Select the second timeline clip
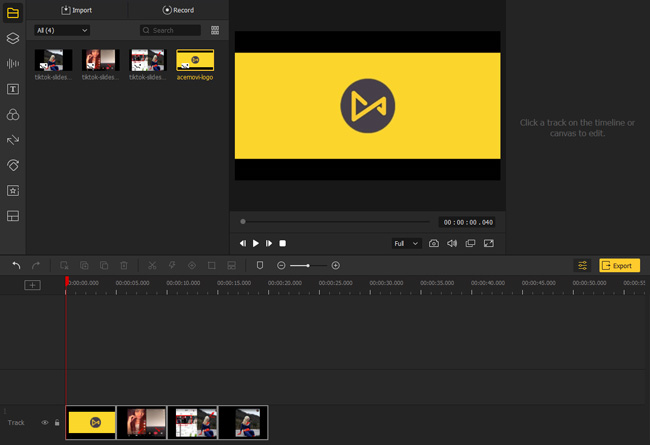This screenshot has height=445, width=650. pyautogui.click(x=142, y=422)
